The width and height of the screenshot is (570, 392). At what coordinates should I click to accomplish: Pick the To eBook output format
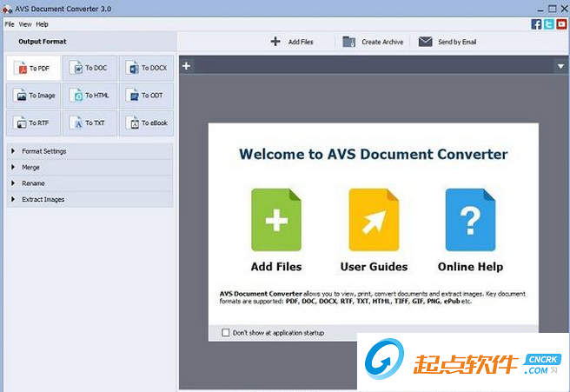click(x=146, y=123)
